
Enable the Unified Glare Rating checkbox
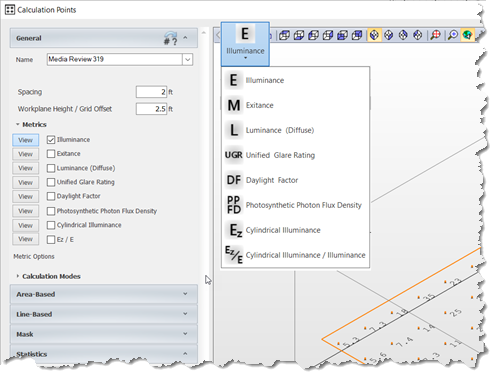51,182
